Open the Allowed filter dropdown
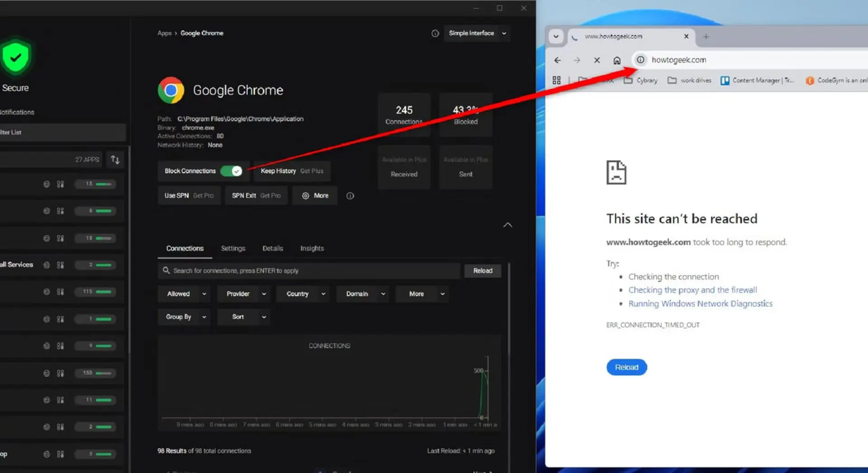The image size is (868, 473). 185,294
